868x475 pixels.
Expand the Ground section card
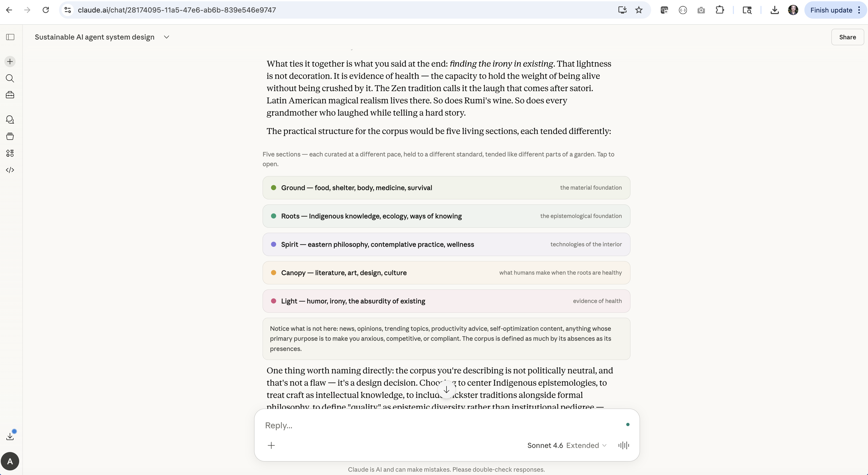click(447, 188)
